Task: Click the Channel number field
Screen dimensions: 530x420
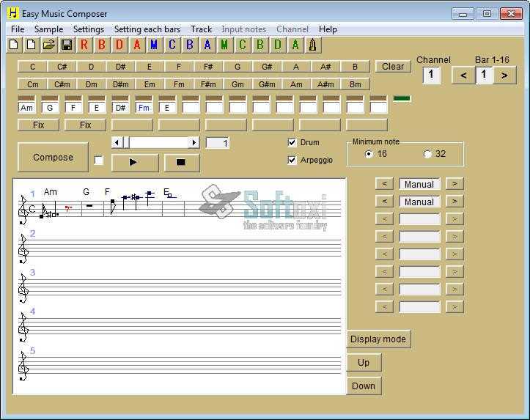Action: [x=431, y=75]
